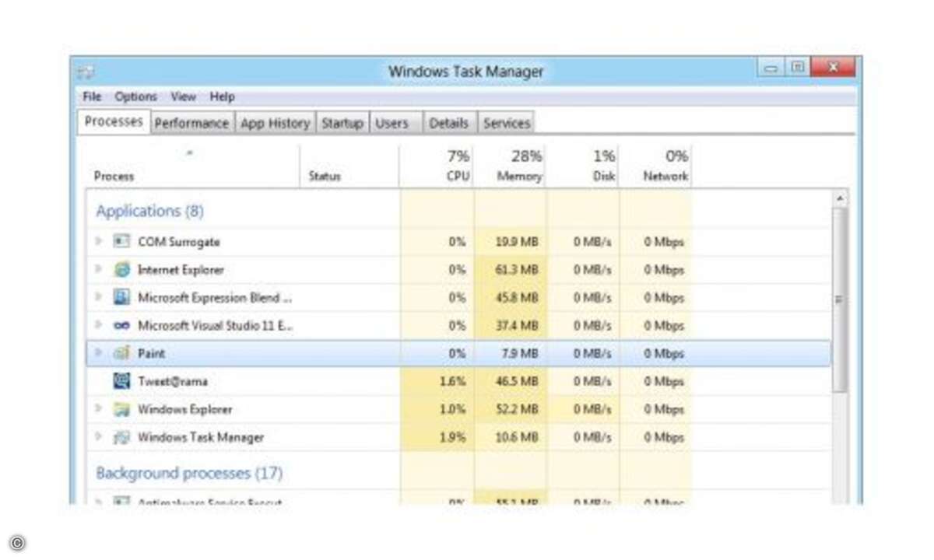Screen dimensions: 934x560
Task: Click the Task Manager title bar icon
Action: (x=86, y=72)
